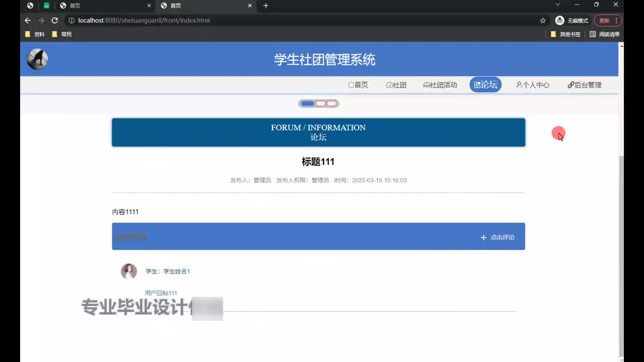Go to the 社团活动 menu item
Image resolution: width=644 pixels, height=362 pixels.
point(440,85)
